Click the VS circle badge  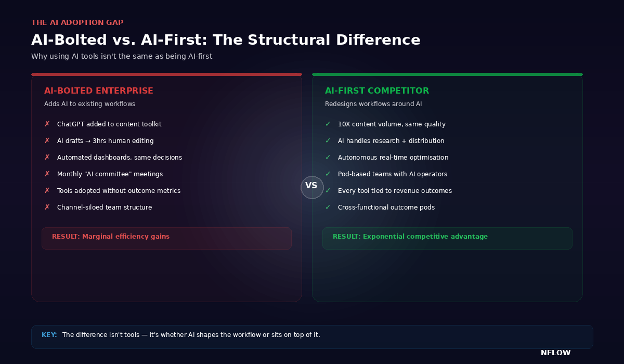pos(312,187)
